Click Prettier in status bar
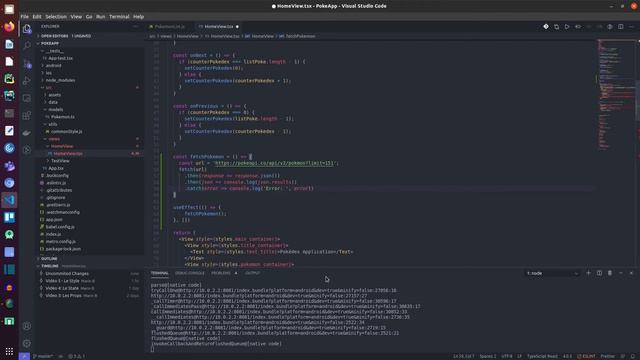Image resolution: width=640 pixels, height=360 pixels. click(x=607, y=356)
